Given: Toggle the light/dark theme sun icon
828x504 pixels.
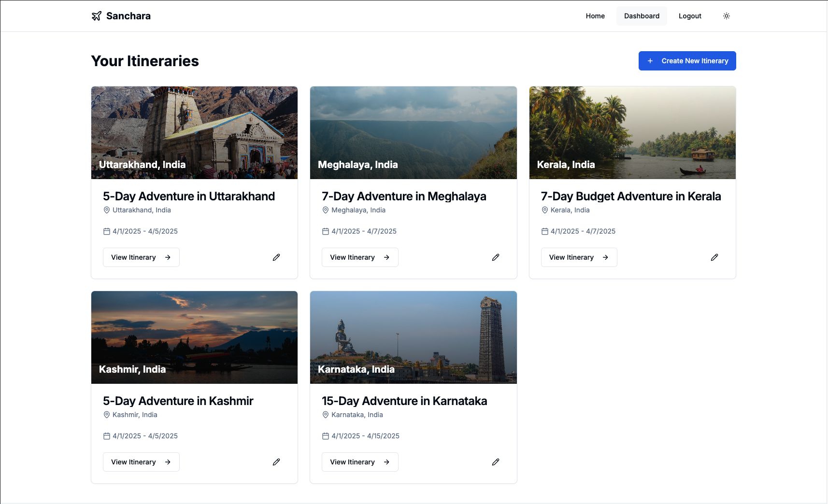Looking at the screenshot, I should coord(726,16).
